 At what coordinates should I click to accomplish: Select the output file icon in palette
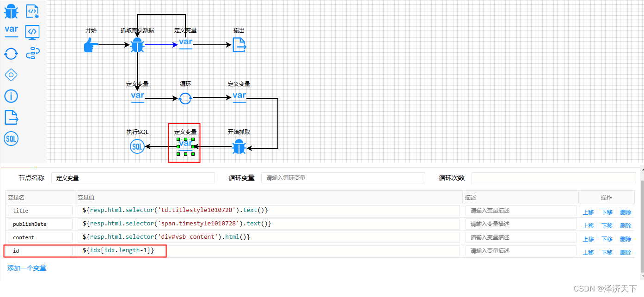pyautogui.click(x=11, y=117)
